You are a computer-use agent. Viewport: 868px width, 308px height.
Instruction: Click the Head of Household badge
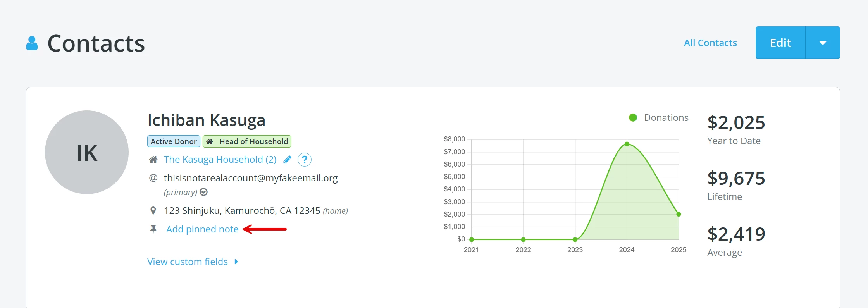pyautogui.click(x=247, y=141)
